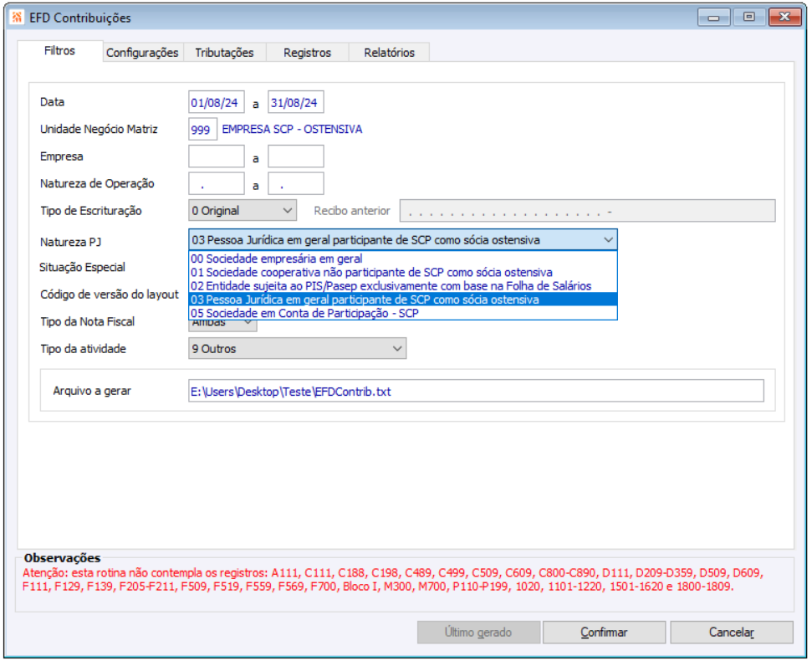
Task: Click the Unidade Negócio Matriz code field 999
Action: (x=202, y=129)
